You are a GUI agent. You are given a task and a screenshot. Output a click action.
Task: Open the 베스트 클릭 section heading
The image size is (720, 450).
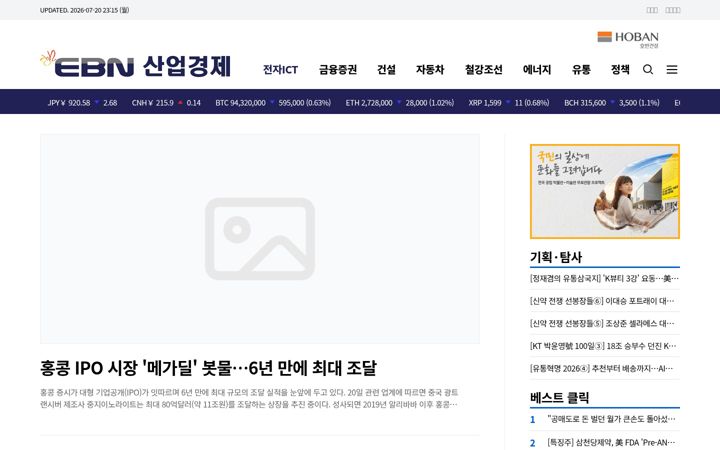559,398
